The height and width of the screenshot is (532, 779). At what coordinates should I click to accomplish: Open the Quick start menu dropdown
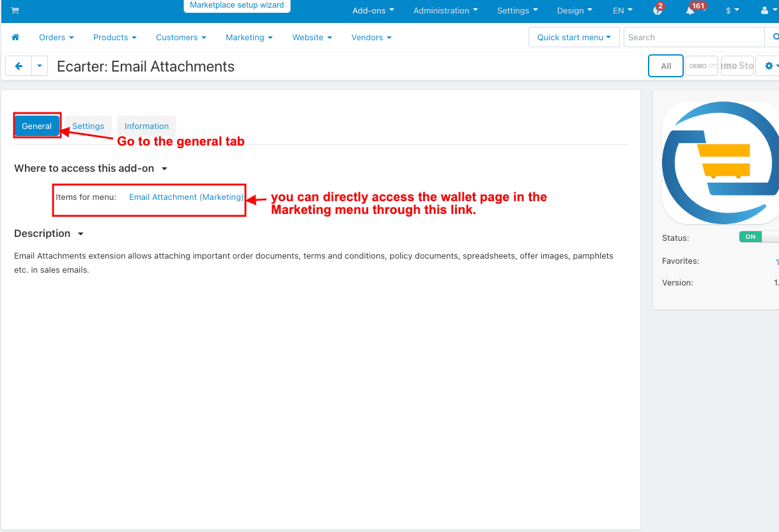coord(574,38)
